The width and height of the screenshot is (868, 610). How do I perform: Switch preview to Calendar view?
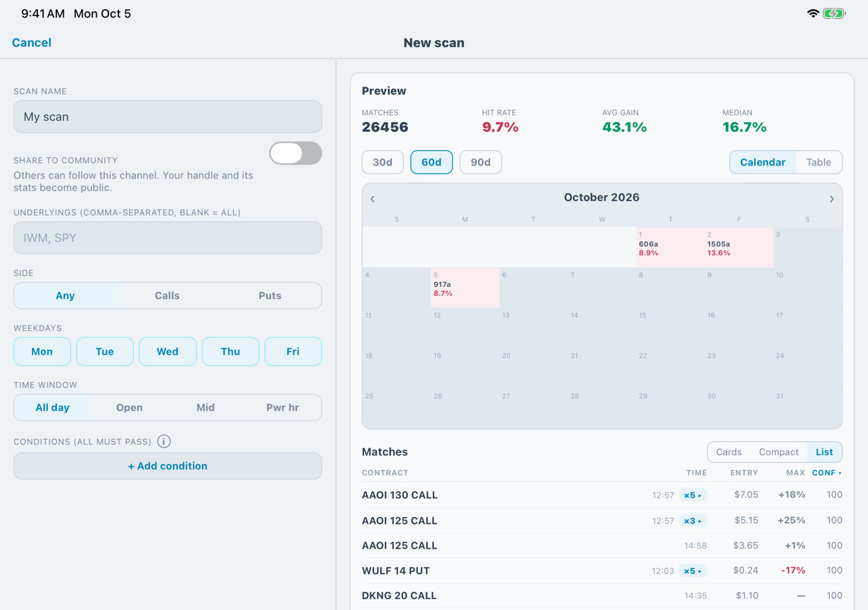click(763, 162)
